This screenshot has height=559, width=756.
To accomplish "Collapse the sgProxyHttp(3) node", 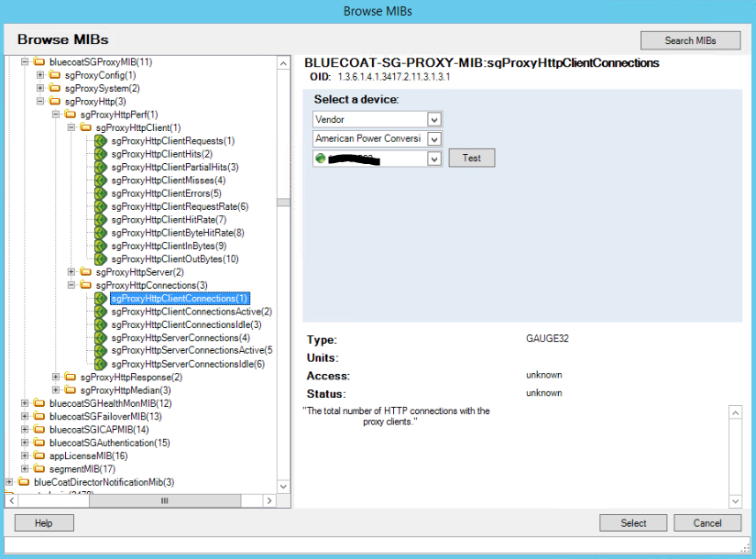I will coord(40,102).
